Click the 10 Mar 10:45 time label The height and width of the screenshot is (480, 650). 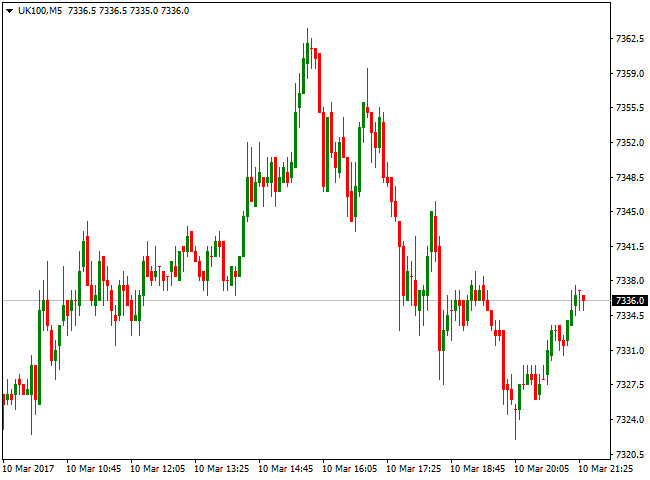pos(94,469)
